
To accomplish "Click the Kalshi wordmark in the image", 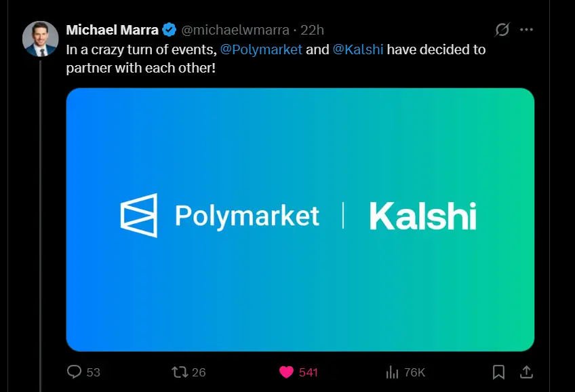I will 423,216.
